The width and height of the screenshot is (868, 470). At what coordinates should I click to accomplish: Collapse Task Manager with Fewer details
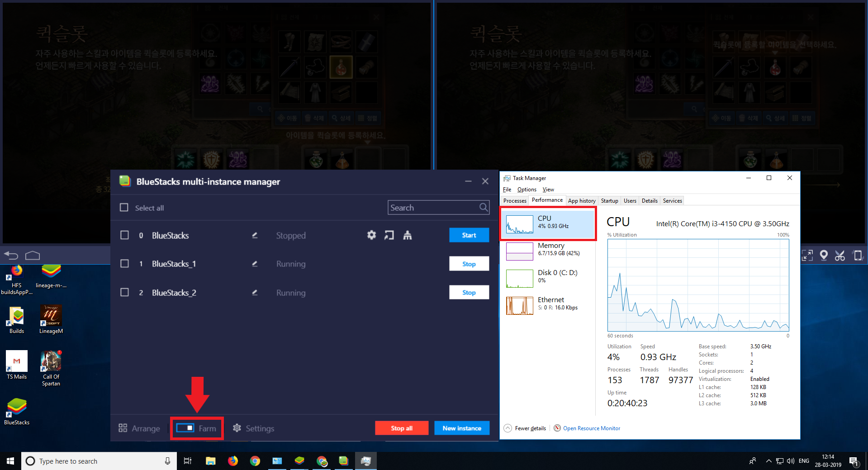[x=525, y=428]
